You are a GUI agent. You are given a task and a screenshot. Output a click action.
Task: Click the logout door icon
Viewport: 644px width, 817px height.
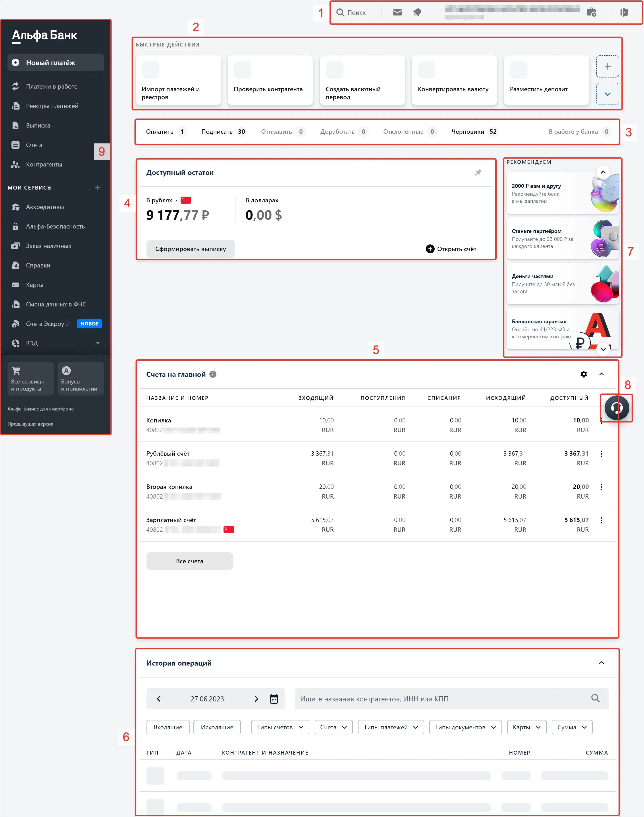(x=624, y=12)
